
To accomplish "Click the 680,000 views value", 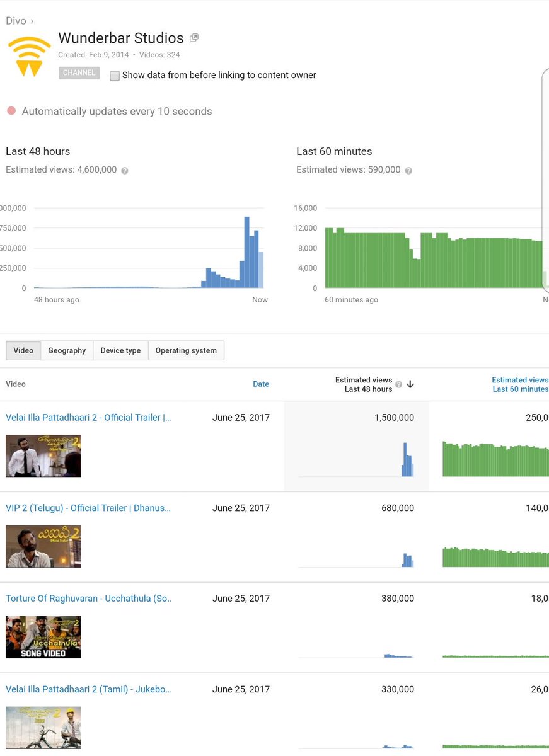I will (x=398, y=508).
